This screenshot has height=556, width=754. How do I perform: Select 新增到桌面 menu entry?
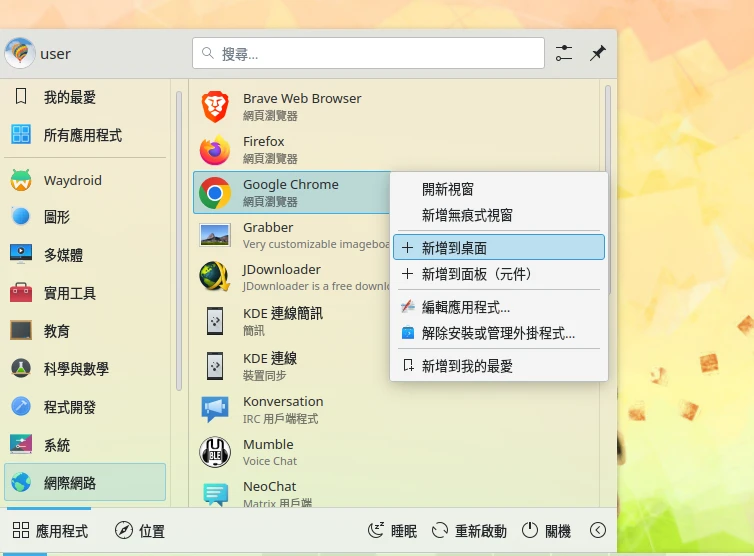pyautogui.click(x=499, y=248)
